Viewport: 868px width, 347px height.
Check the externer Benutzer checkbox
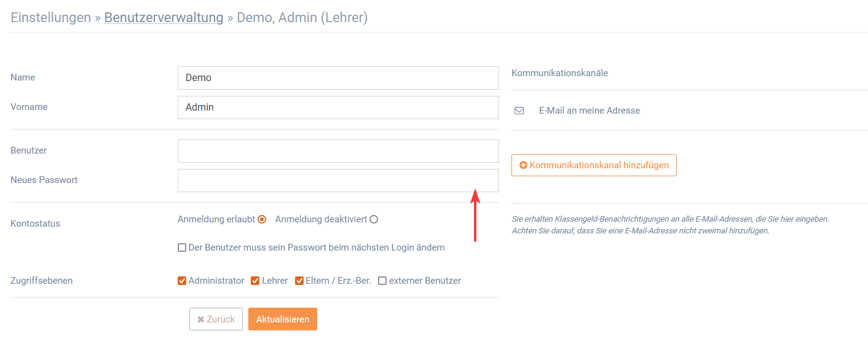tap(382, 281)
